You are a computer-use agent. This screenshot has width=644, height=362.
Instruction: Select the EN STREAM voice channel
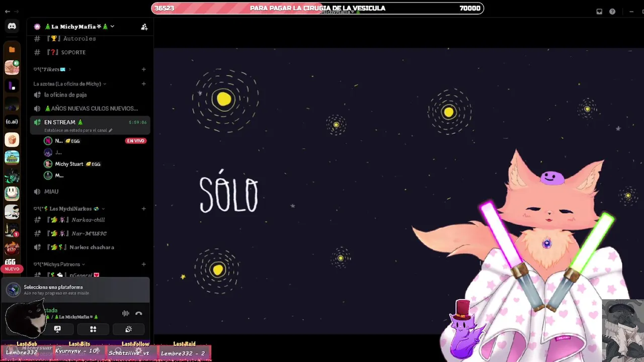pos(90,125)
